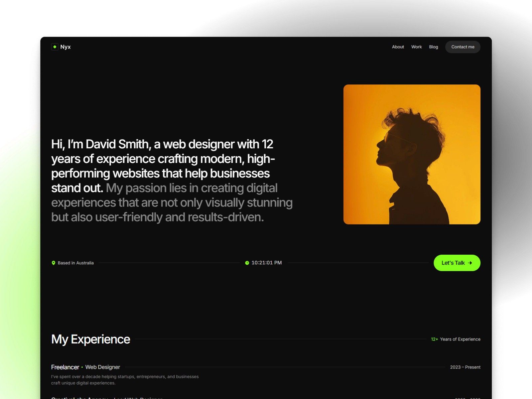
Task: Open the Blog link
Action: coord(433,47)
